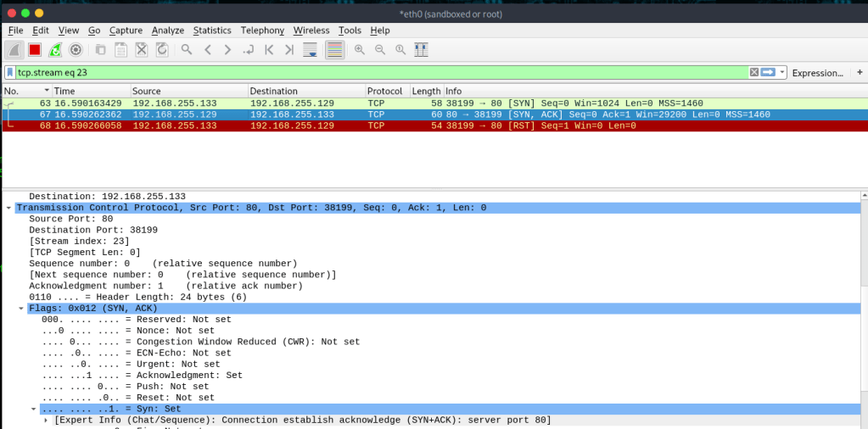Restart the current capture

pos(55,50)
